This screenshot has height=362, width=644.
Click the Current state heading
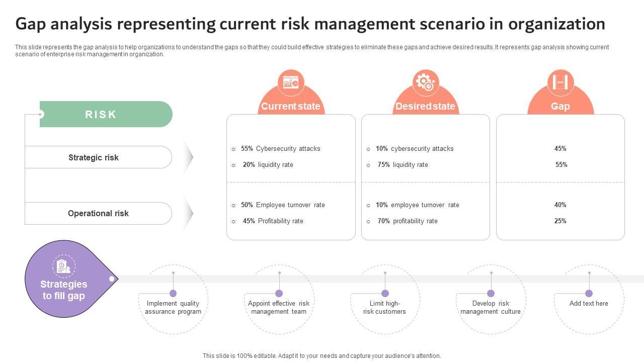(291, 107)
